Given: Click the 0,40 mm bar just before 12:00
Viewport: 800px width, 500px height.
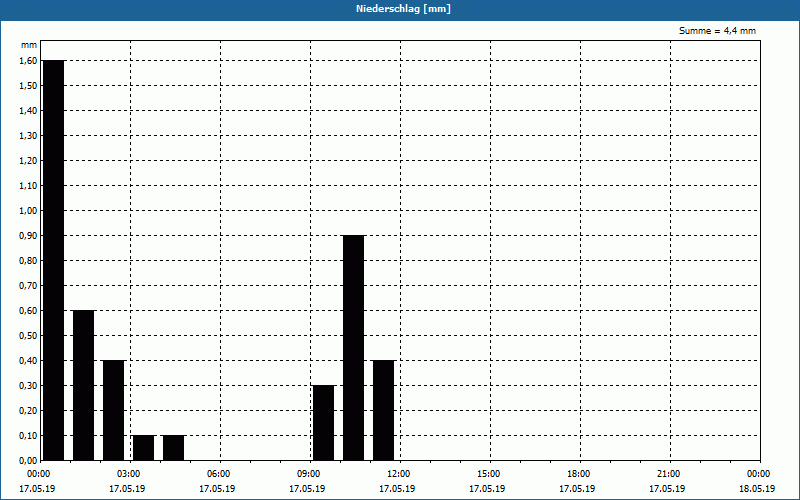Looking at the screenshot, I should coord(384,410).
